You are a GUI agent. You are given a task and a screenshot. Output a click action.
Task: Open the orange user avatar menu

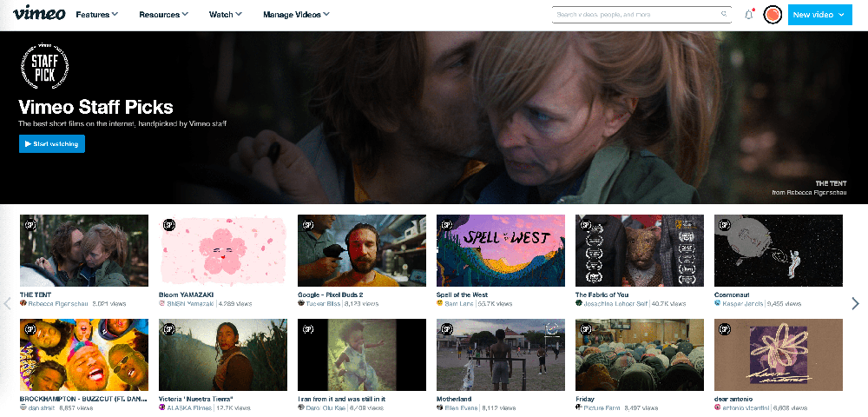tap(773, 15)
